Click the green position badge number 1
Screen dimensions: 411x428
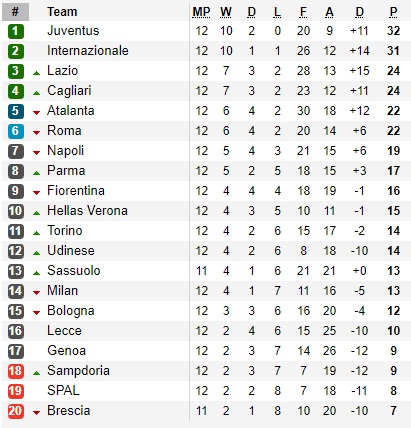[16, 31]
